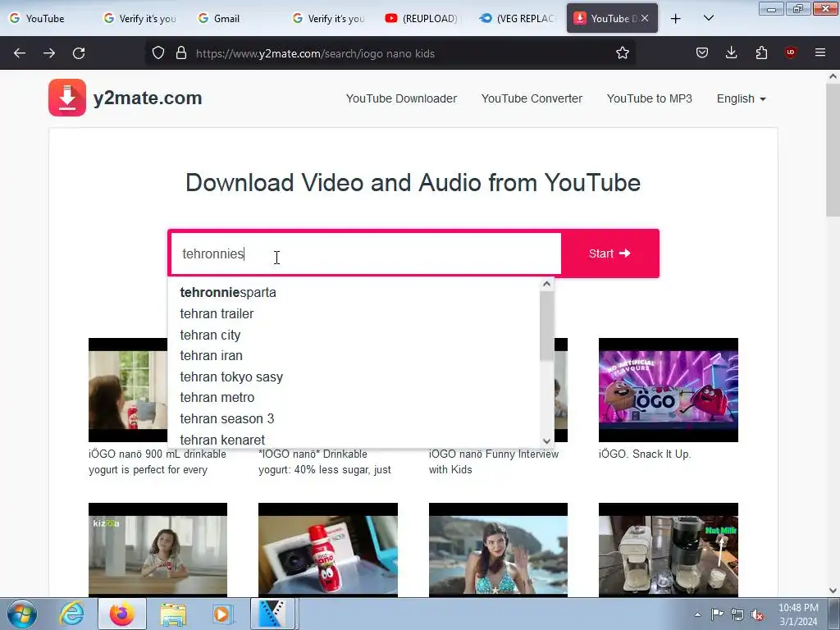The height and width of the screenshot is (630, 840).
Task: Open the woman in bikini video thumbnail
Action: [498, 550]
